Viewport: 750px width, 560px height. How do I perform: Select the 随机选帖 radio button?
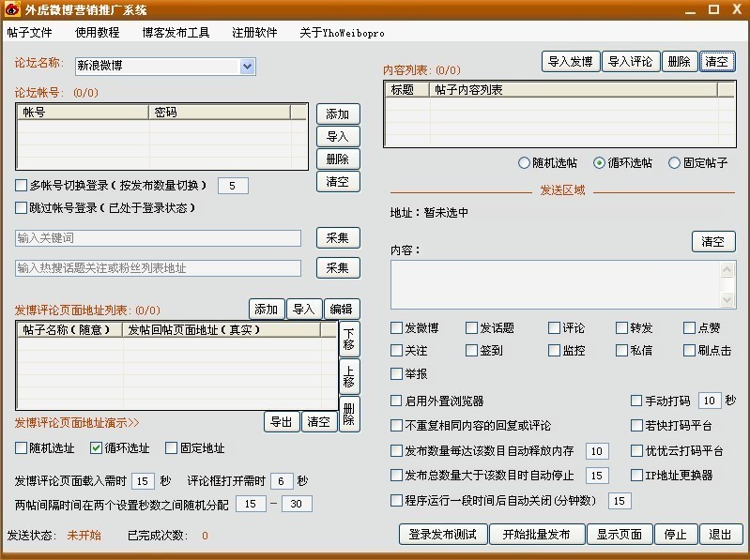(x=524, y=163)
